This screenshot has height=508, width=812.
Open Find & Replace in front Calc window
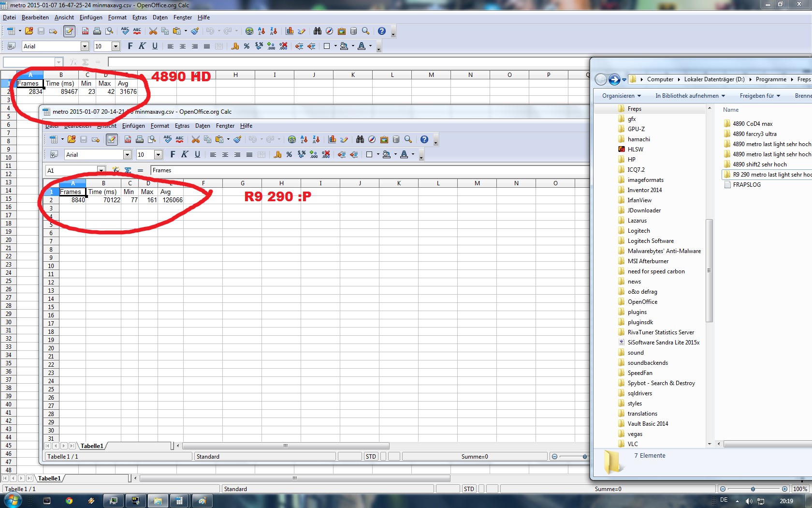[x=360, y=139]
